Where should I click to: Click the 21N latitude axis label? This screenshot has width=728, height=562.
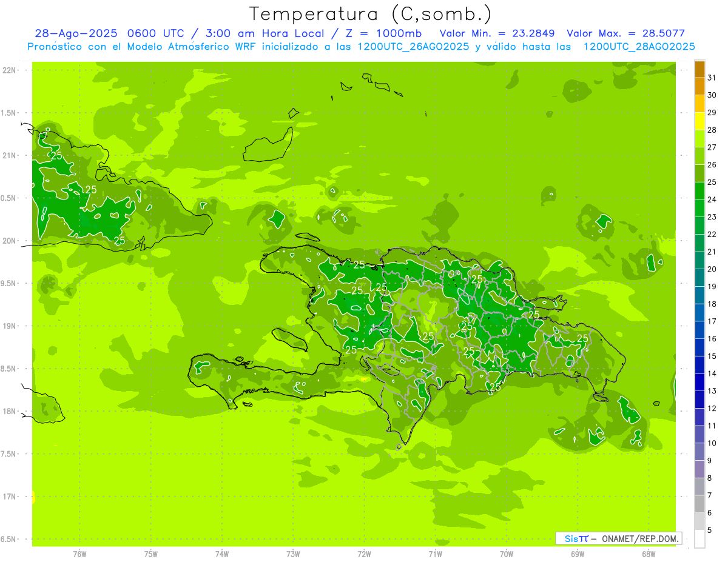10,156
